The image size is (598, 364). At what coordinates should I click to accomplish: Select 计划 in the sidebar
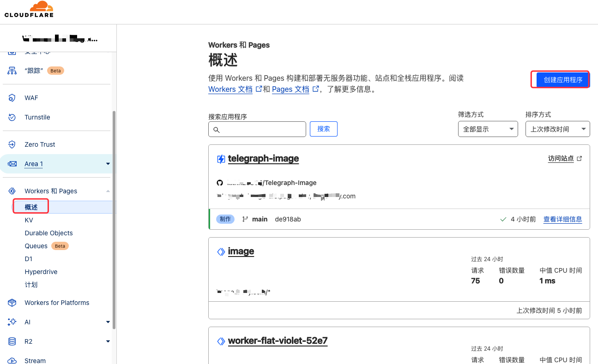tap(31, 285)
